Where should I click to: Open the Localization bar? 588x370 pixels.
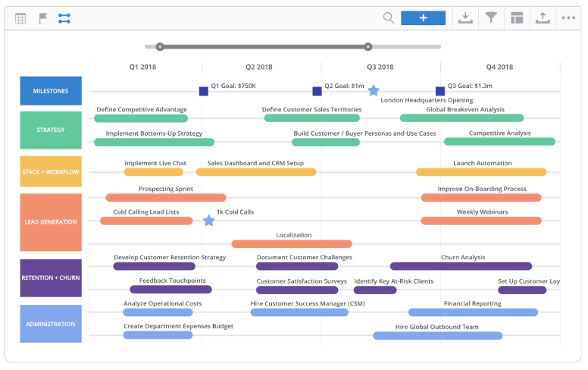(x=292, y=244)
